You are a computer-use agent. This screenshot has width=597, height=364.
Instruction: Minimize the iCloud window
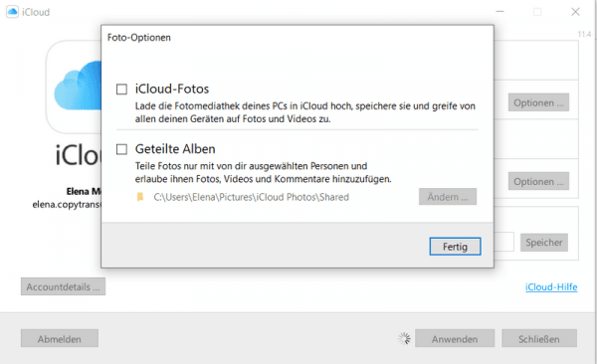(499, 12)
